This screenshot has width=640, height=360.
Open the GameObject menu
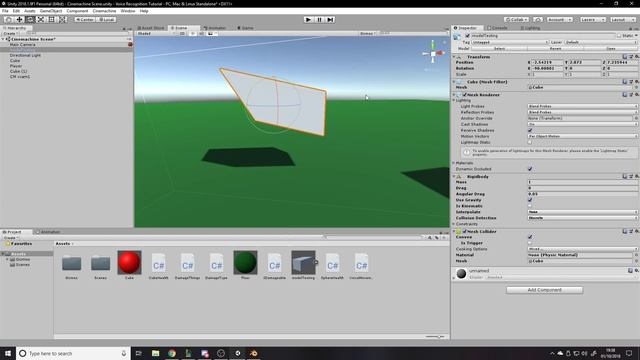[51, 11]
